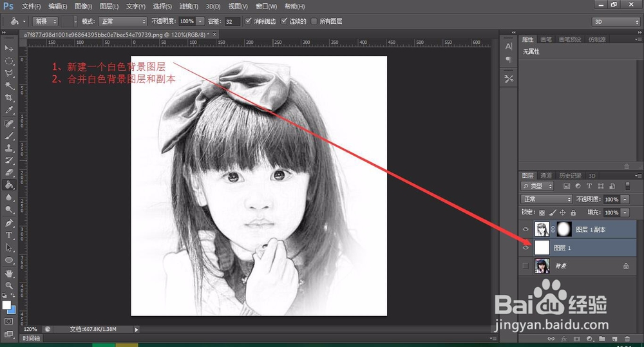
Task: Select the Elliptical Marquee tool
Action: pyautogui.click(x=8, y=61)
